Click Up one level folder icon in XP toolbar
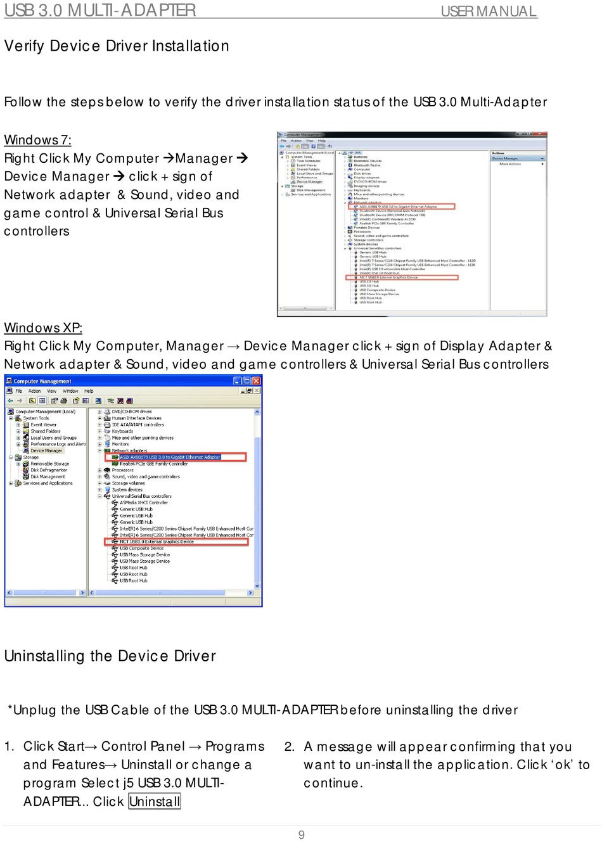 [x=32, y=401]
